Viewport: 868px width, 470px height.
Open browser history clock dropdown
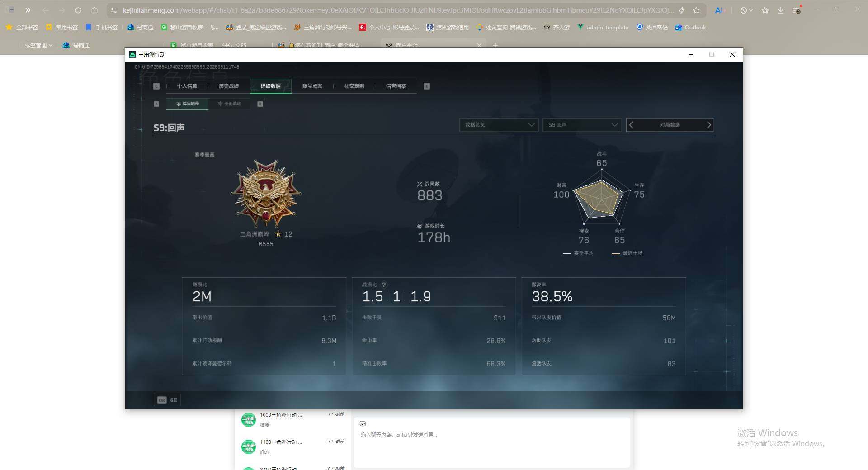pyautogui.click(x=746, y=10)
